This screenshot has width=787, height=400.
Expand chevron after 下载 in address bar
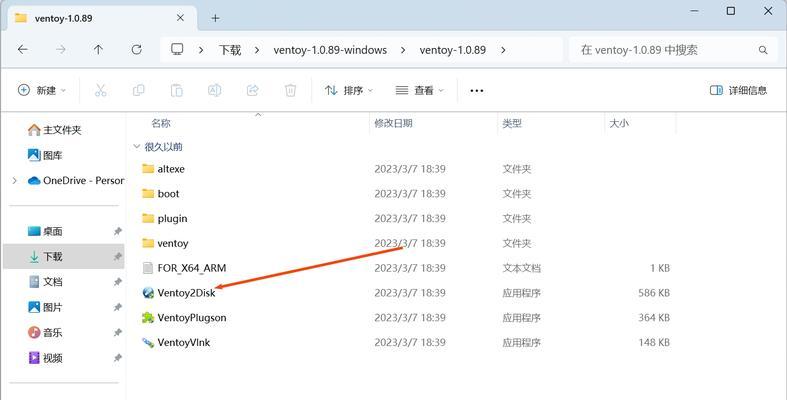(257, 50)
